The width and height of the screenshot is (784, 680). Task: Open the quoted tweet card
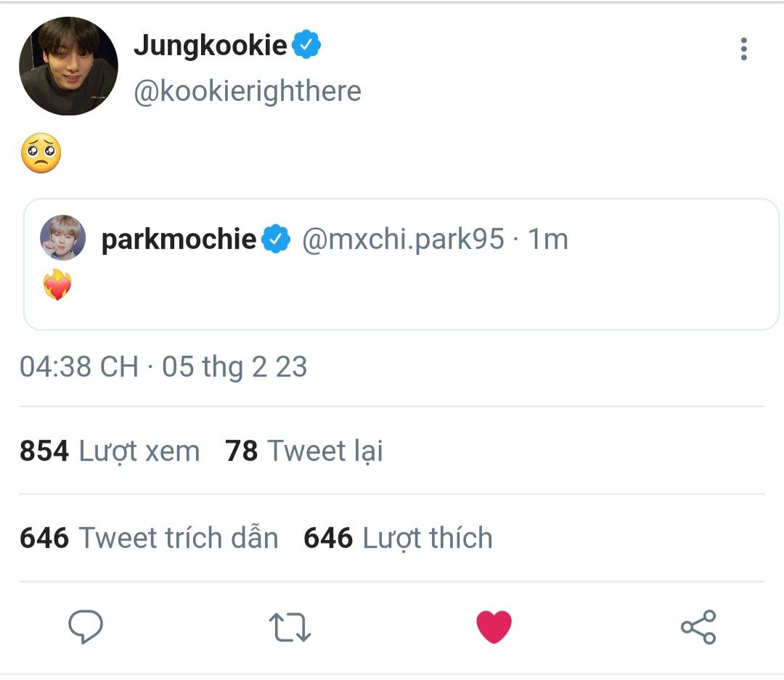[401, 264]
